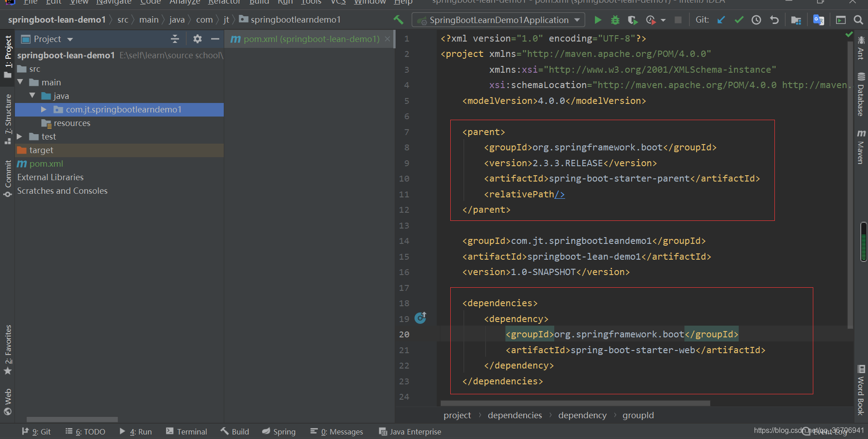Open the 0: Messages tool window
Image resolution: width=868 pixels, height=439 pixels.
336,432
